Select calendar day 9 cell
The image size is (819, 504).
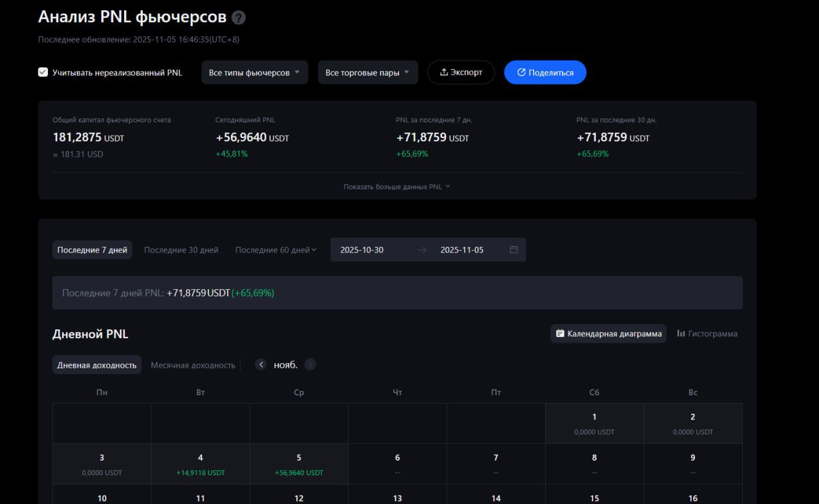(693, 464)
